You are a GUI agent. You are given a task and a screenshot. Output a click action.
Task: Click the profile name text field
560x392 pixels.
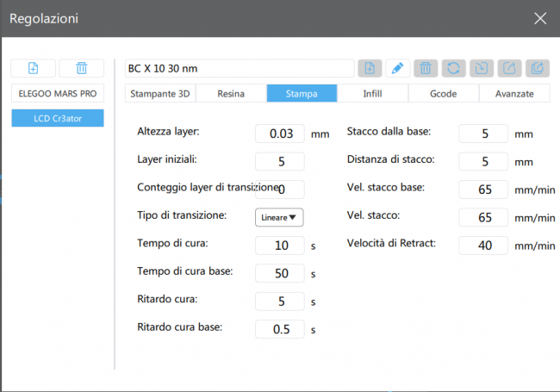240,68
